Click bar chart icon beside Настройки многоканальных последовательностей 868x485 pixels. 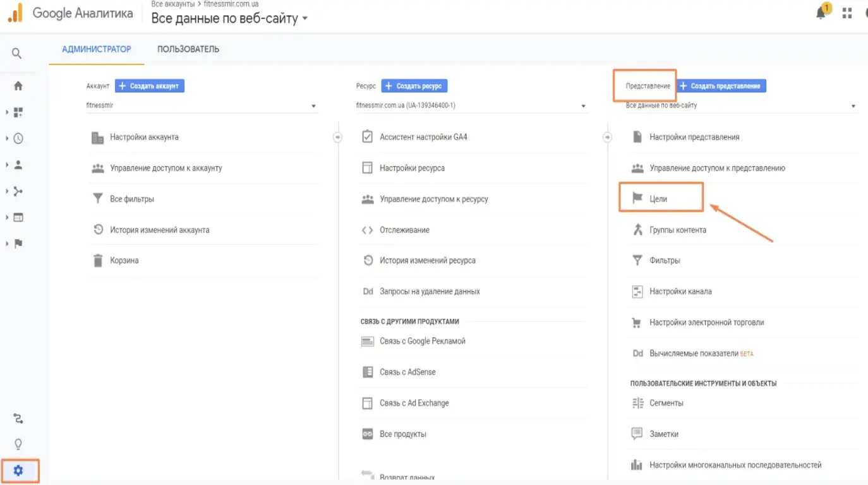pos(637,465)
